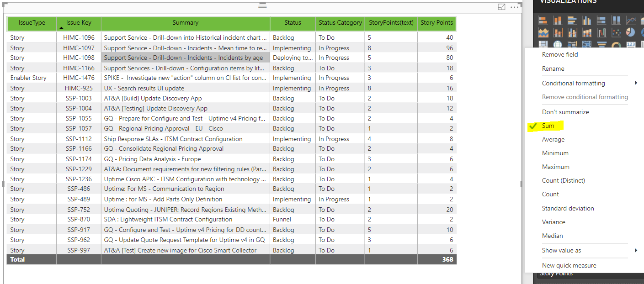Screen dimensions: 644x284
Task: Select the ribbon chart visualization
Action: tap(587, 32)
